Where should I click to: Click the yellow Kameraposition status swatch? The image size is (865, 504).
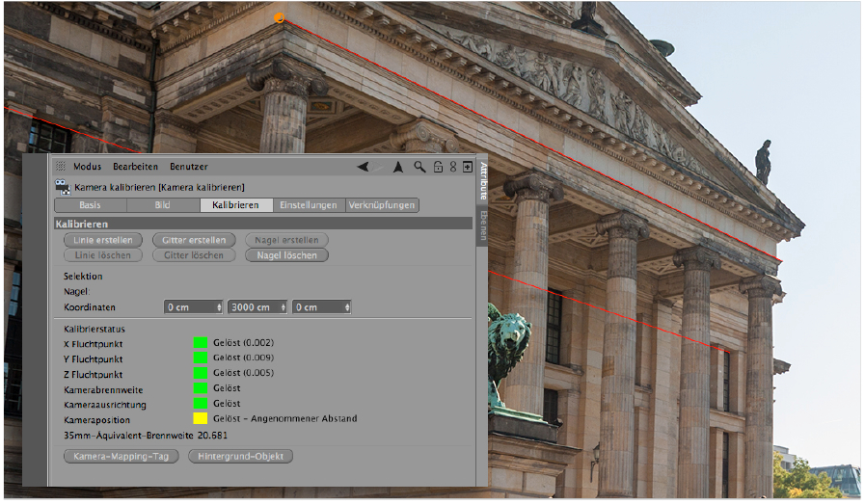201,418
